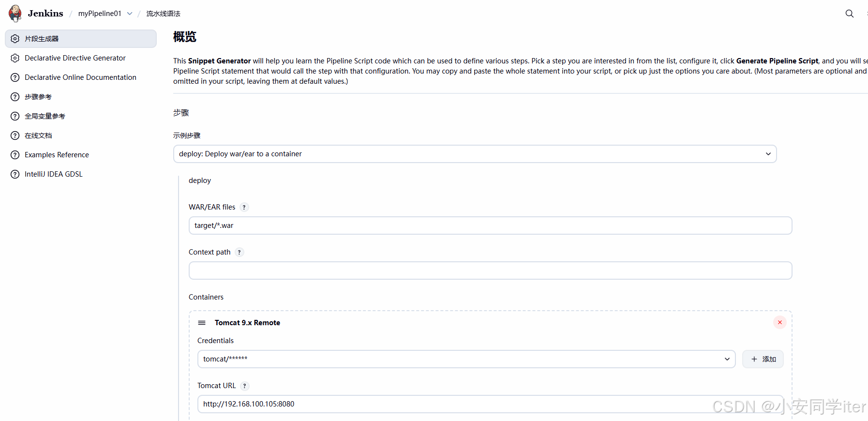Click WAR/EAR files help question mark
868x421 pixels.
pos(244,207)
